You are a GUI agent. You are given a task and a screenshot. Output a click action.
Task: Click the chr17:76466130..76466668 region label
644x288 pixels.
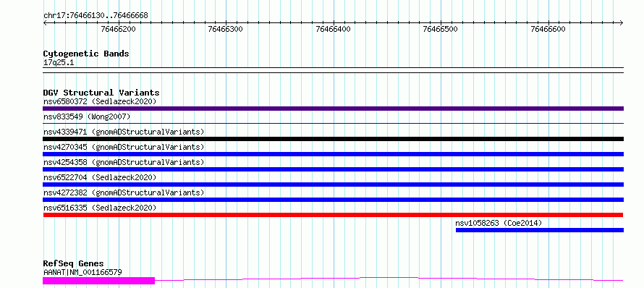pos(96,16)
